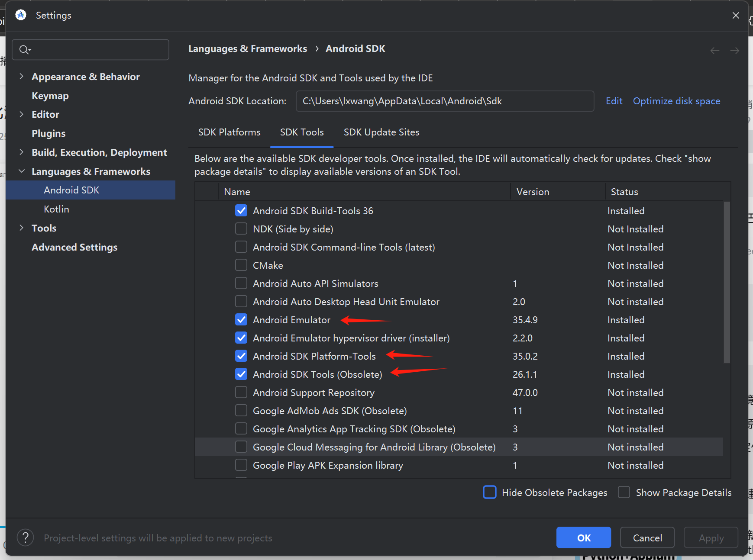Click the Apply button

click(711, 537)
